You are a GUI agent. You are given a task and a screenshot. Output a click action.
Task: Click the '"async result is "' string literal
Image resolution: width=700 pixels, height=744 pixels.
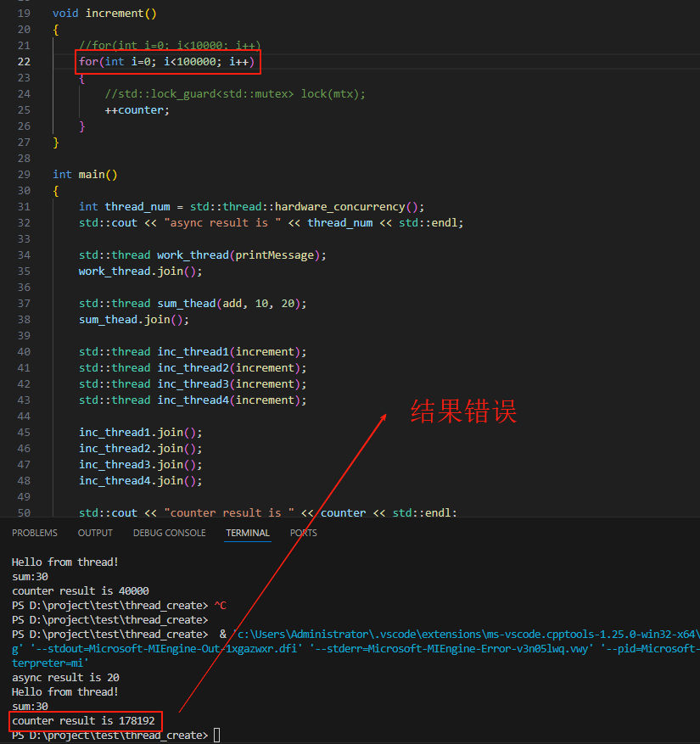[222, 223]
